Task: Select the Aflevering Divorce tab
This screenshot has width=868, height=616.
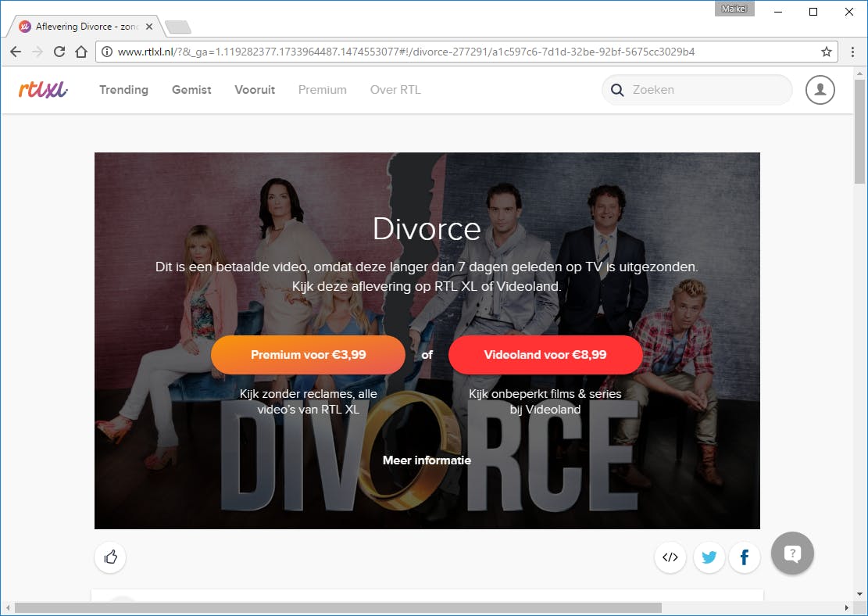Action: (86, 26)
